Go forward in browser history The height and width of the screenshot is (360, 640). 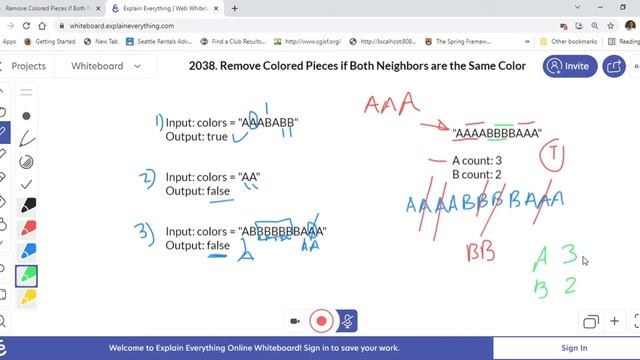tap(11, 26)
